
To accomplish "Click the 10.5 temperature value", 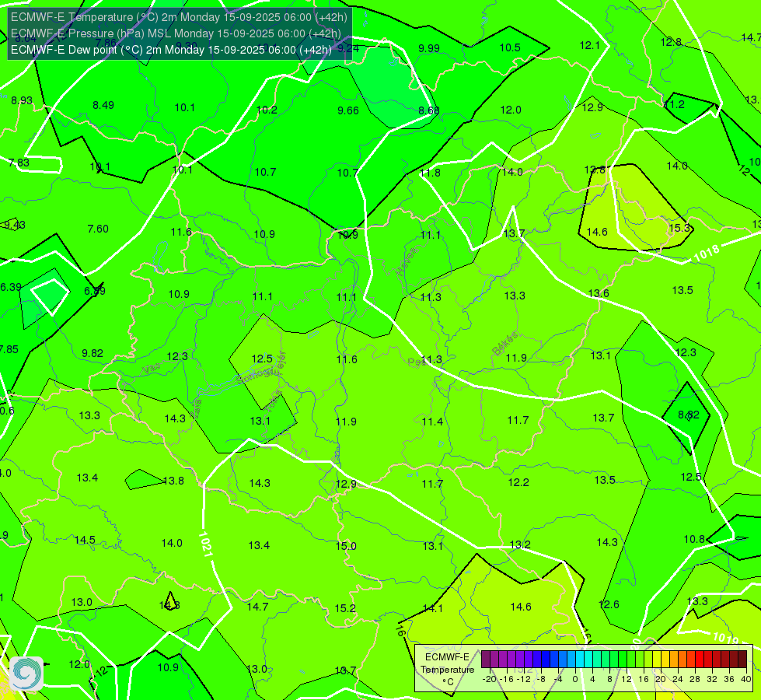I will pos(510,47).
